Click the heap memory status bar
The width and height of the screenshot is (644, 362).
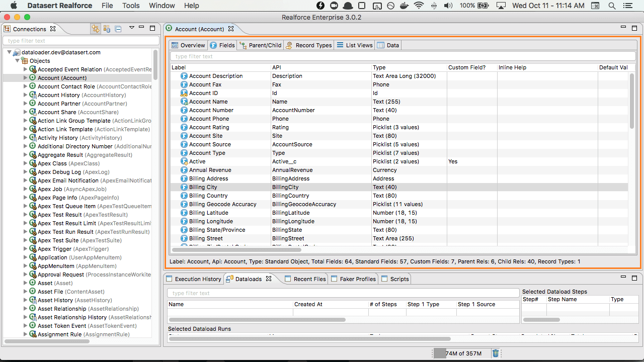click(x=461, y=353)
